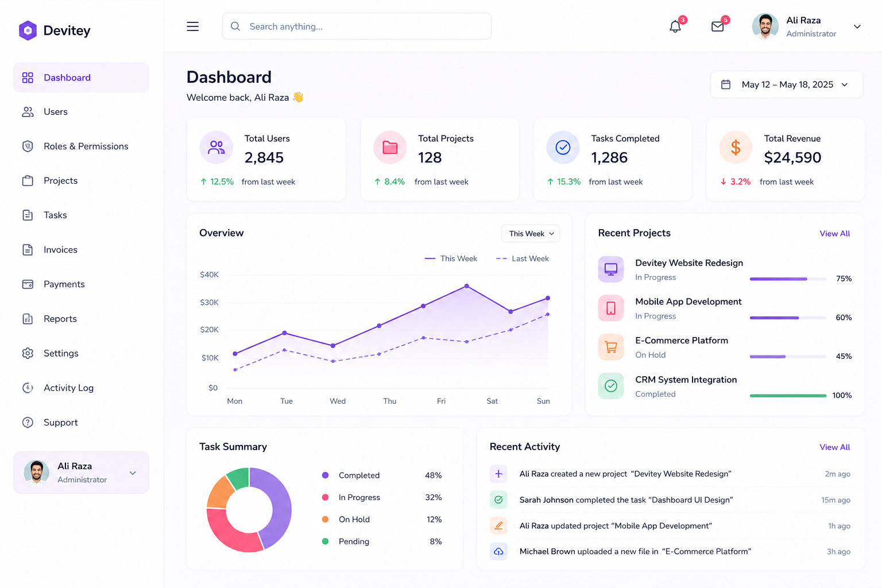The image size is (882, 588).
Task: Open Devitey Website Redesign project title
Action: click(689, 263)
